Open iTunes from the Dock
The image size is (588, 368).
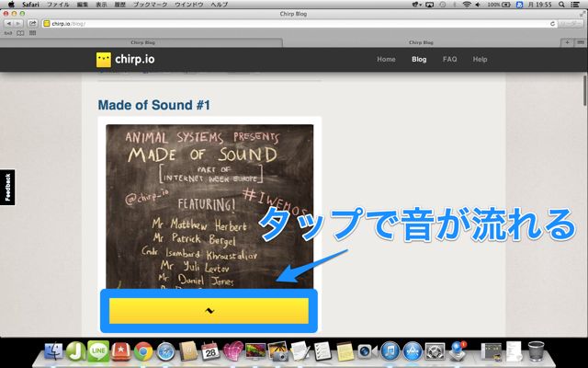click(390, 351)
